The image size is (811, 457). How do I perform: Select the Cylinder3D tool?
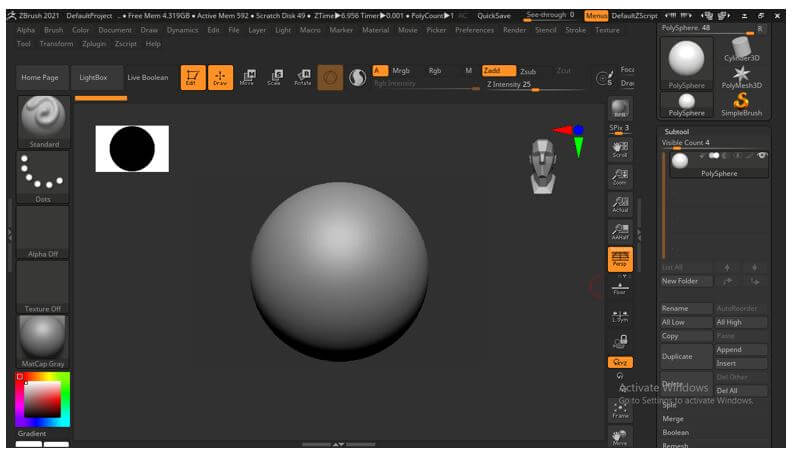tap(742, 50)
